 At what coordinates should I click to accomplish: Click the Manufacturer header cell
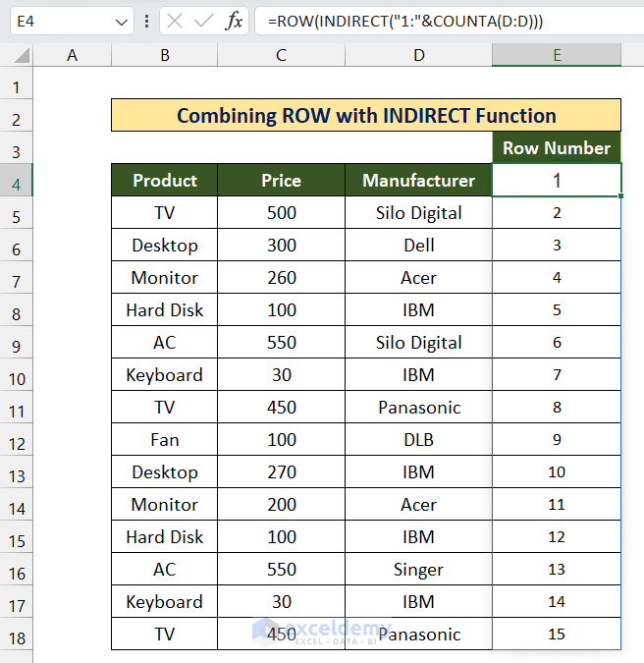pos(419,180)
